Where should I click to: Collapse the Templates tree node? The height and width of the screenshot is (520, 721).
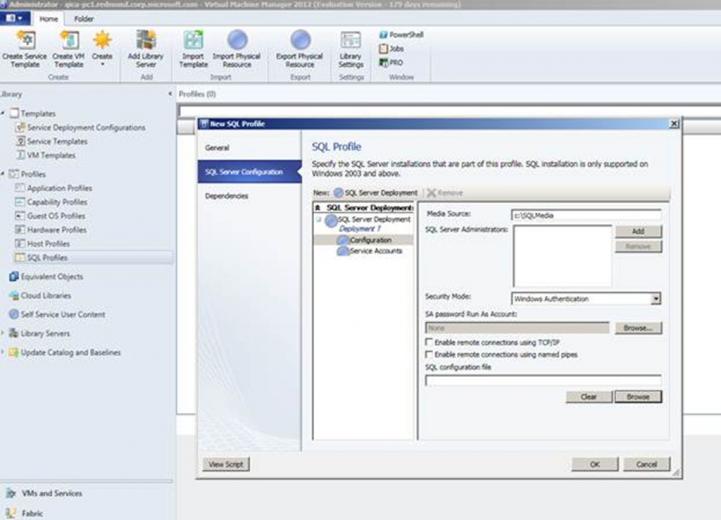[x=3, y=113]
